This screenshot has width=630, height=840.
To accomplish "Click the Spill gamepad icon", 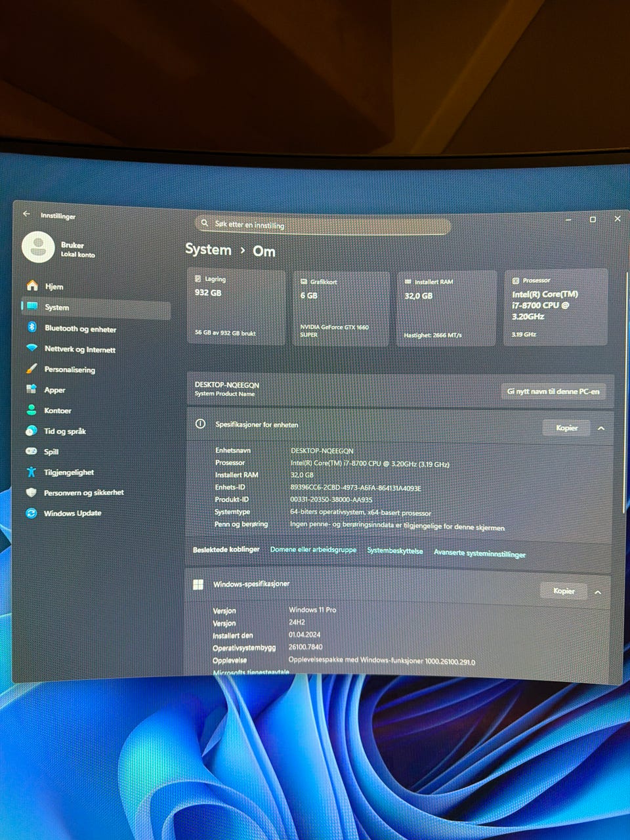I will coord(31,451).
